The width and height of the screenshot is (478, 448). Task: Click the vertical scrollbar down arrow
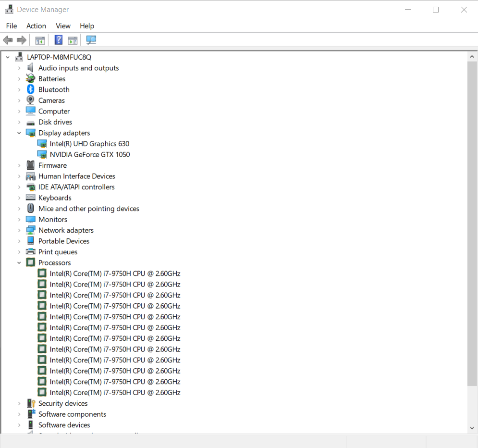tap(472, 427)
